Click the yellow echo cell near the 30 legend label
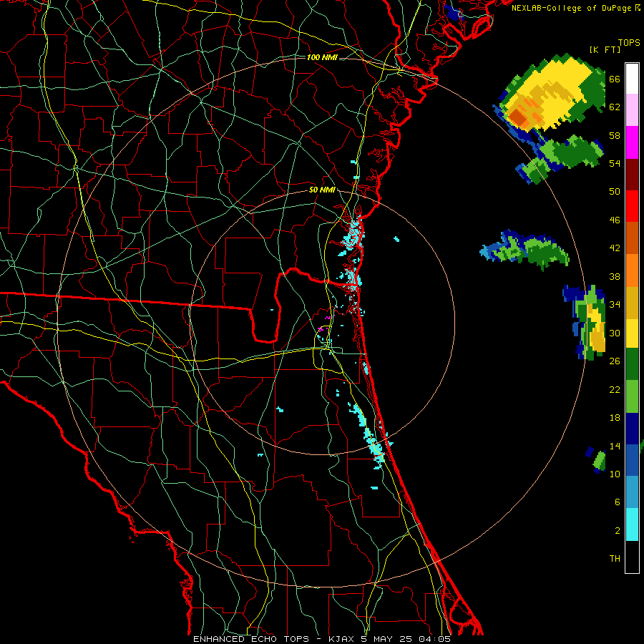Image resolution: width=644 pixels, height=644 pixels. click(597, 328)
